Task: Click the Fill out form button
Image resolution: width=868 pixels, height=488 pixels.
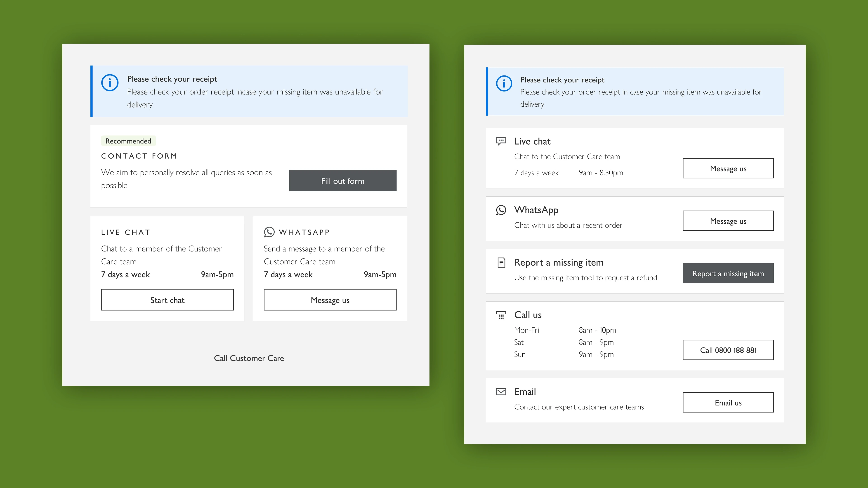Action: (343, 181)
